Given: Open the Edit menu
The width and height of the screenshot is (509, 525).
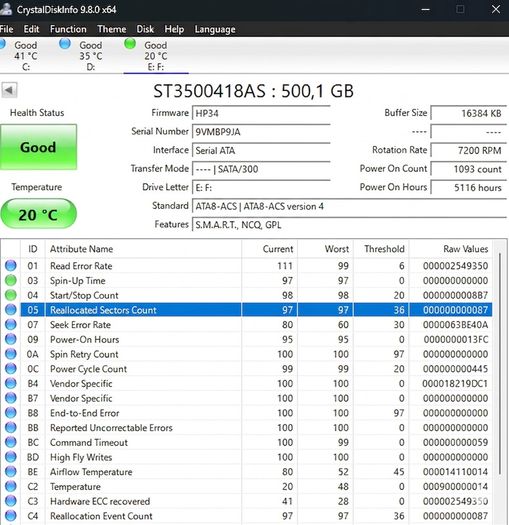Looking at the screenshot, I should tap(31, 29).
